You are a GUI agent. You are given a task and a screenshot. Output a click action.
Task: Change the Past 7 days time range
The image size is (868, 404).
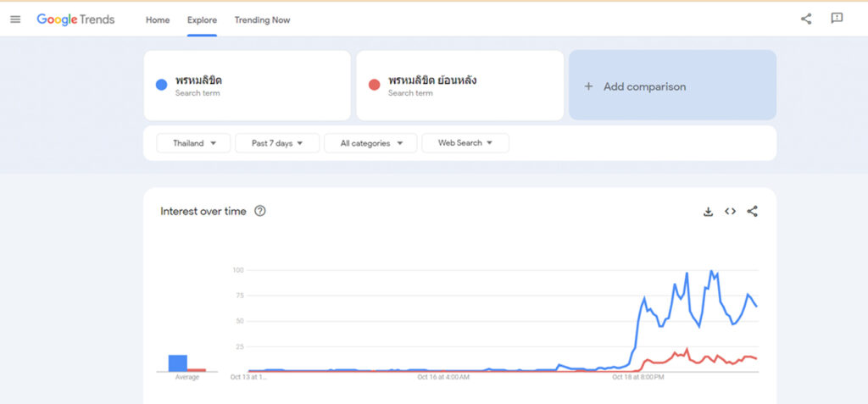(x=277, y=143)
